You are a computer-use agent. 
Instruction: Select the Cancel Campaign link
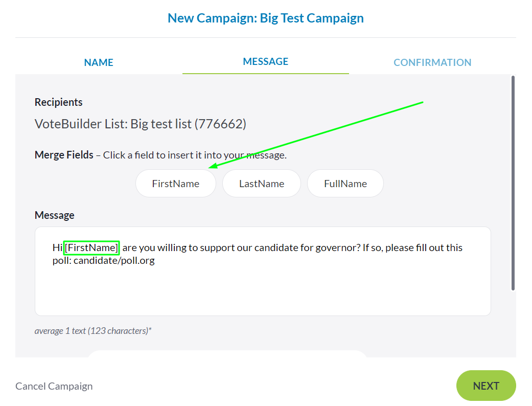pos(54,386)
